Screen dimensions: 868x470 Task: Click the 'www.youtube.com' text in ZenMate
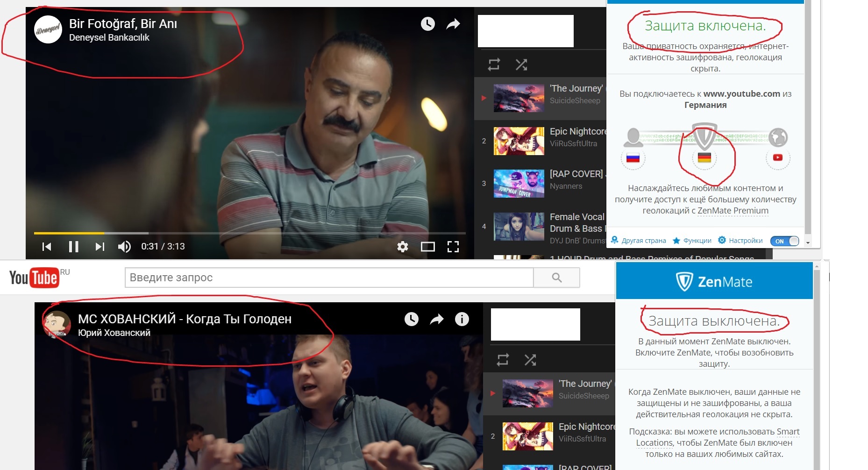742,93
